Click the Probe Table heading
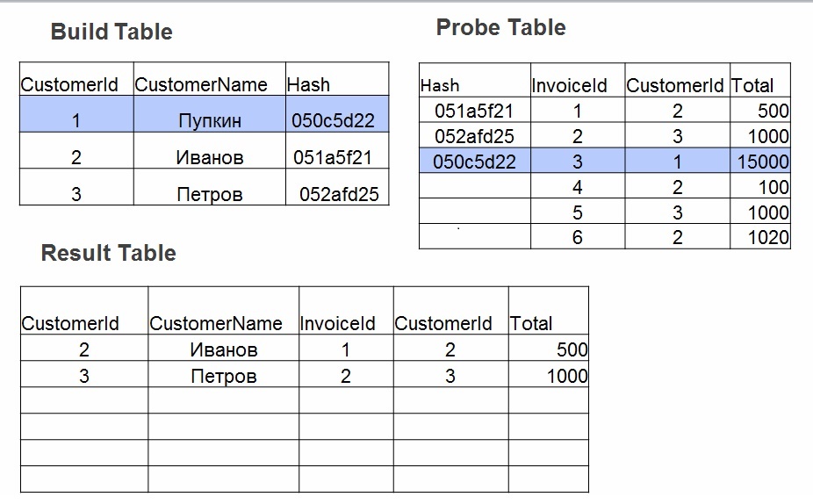813x504 pixels. pos(500,28)
